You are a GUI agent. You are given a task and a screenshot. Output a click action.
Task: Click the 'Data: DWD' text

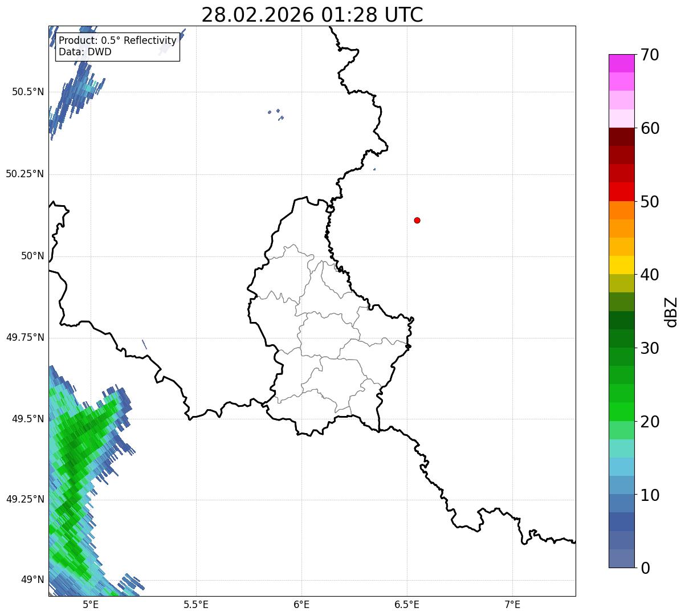(85, 52)
